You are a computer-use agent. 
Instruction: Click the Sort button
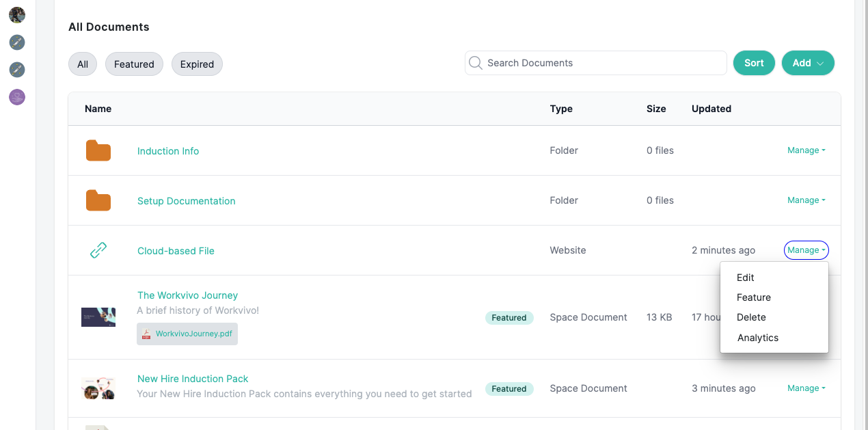point(754,63)
